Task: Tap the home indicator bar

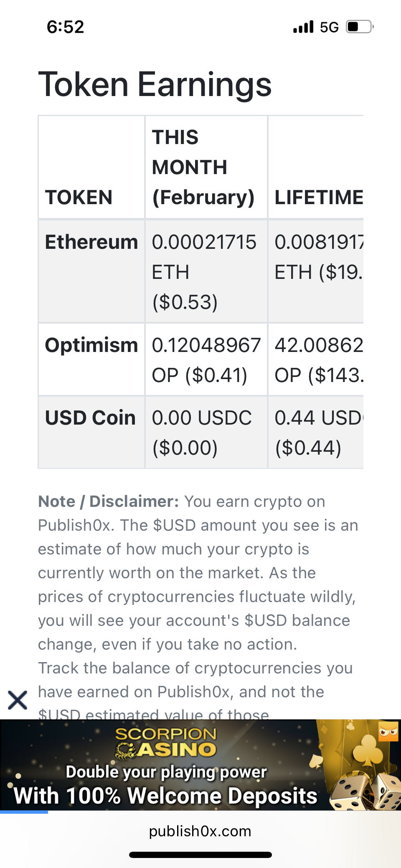Action: pos(200,855)
